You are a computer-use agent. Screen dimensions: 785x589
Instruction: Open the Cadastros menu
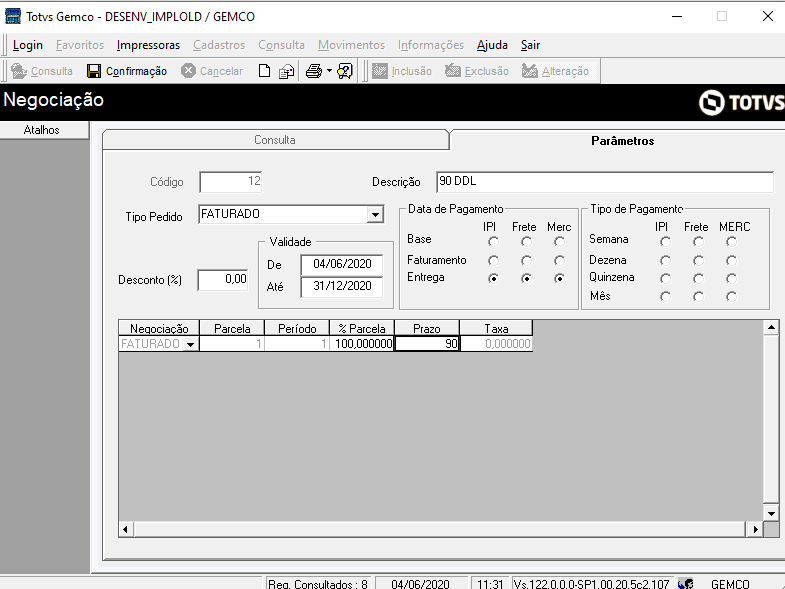[x=219, y=45]
